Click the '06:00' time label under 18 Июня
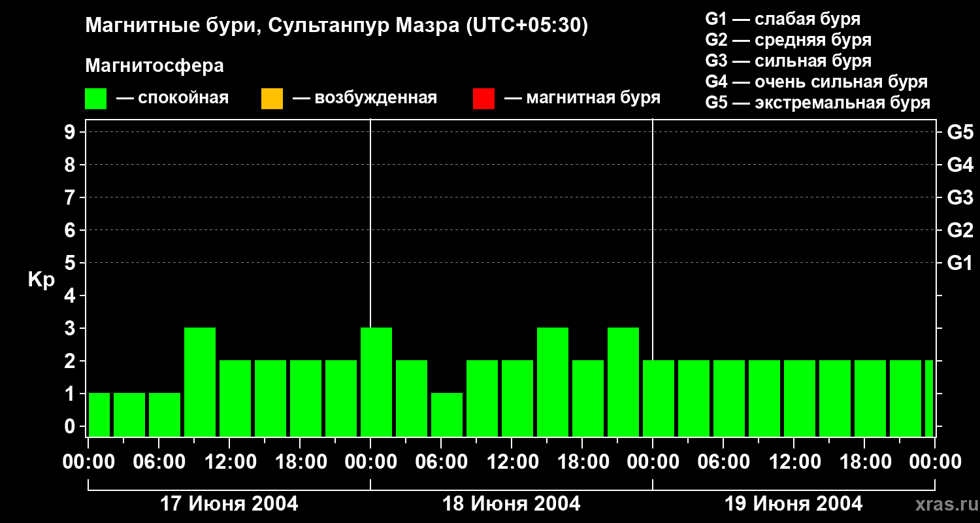The height and width of the screenshot is (523, 980). pos(441,462)
